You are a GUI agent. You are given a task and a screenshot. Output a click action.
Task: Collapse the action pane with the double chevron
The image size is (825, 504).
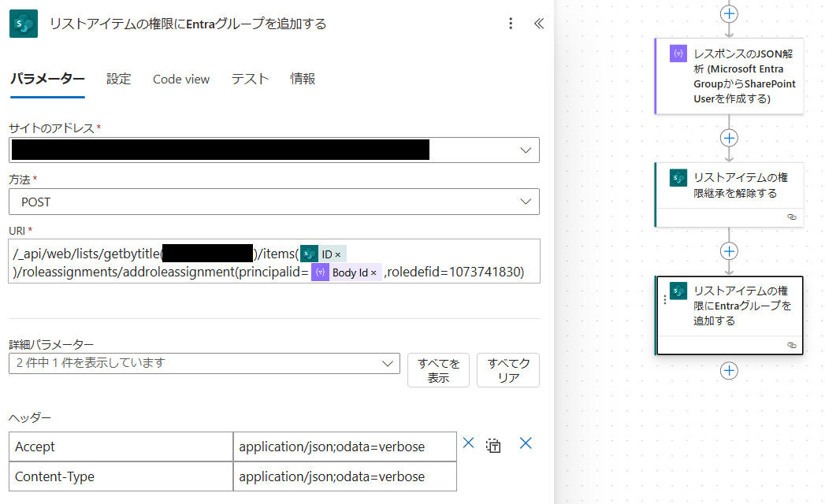[x=539, y=24]
